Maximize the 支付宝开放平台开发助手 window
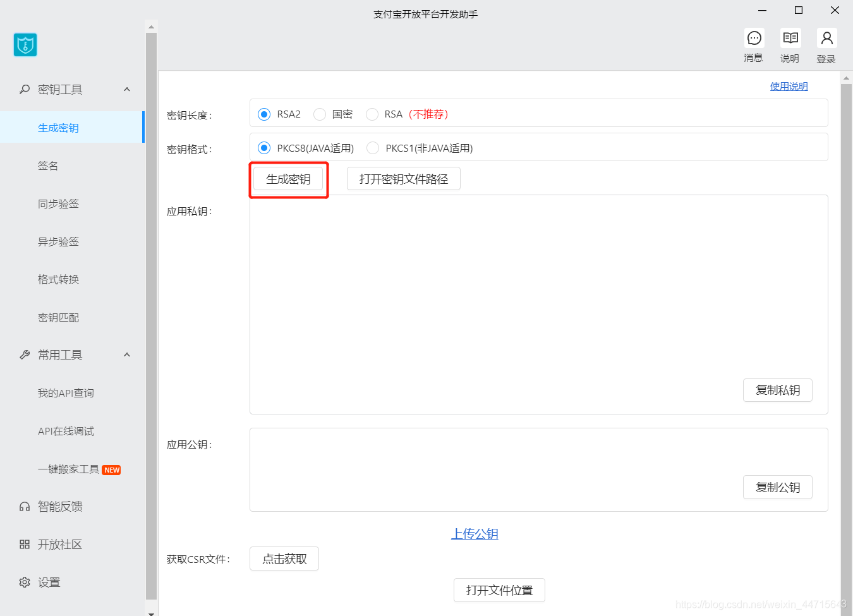This screenshot has height=616, width=853. (x=799, y=11)
